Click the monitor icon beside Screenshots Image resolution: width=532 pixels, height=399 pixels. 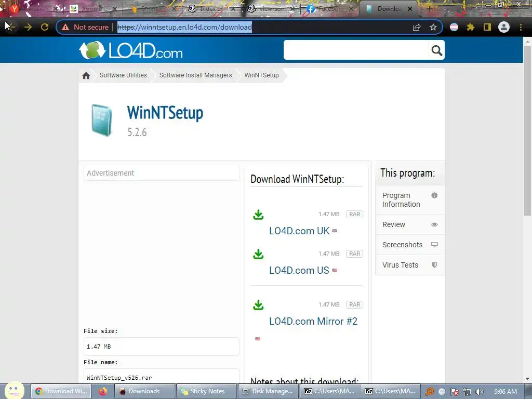point(434,245)
